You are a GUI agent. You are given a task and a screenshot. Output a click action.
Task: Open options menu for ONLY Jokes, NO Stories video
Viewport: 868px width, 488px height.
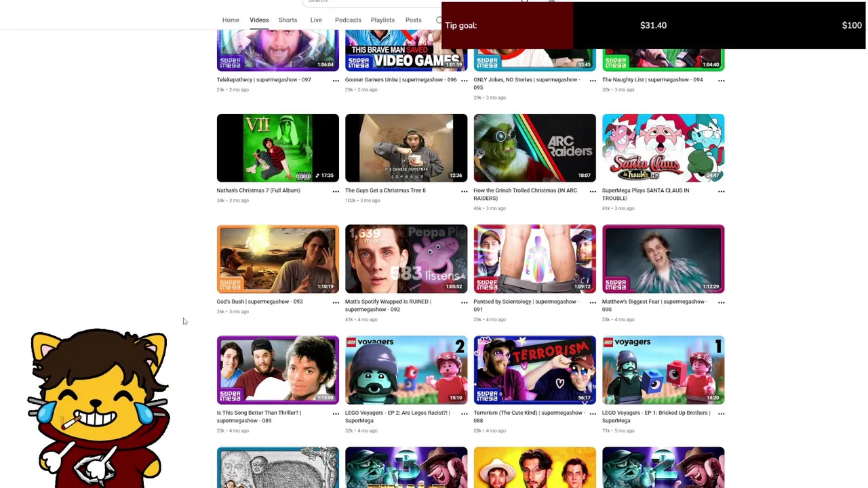coord(593,81)
